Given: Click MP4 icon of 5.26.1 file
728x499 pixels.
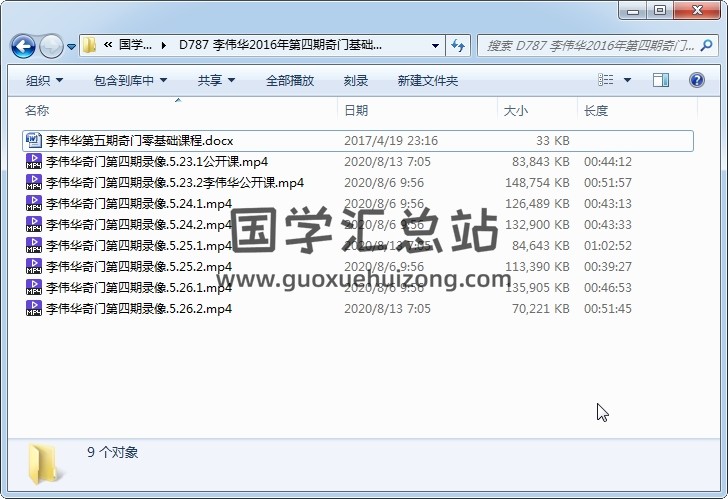Looking at the screenshot, I should coord(33,287).
